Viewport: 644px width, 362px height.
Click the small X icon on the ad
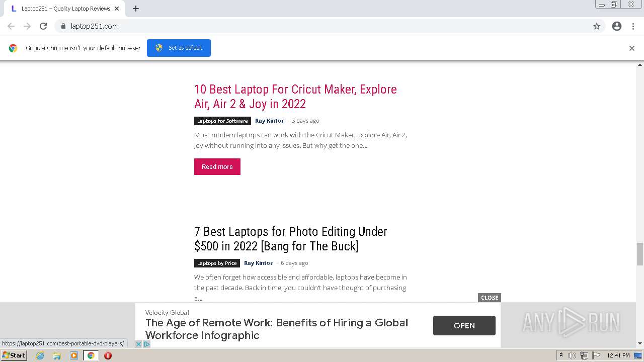click(x=139, y=344)
